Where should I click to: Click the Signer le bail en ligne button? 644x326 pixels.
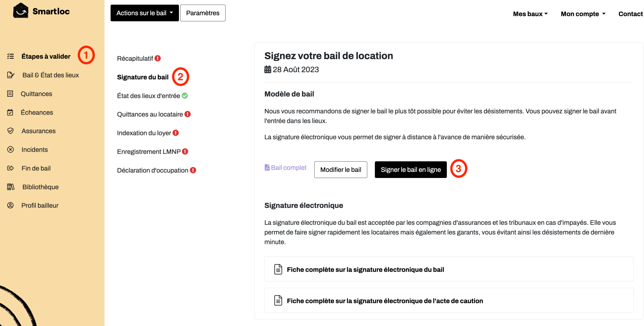tap(411, 170)
